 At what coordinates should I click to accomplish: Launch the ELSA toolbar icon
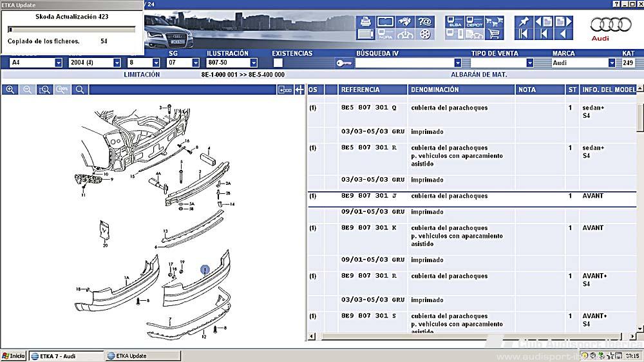point(455,21)
